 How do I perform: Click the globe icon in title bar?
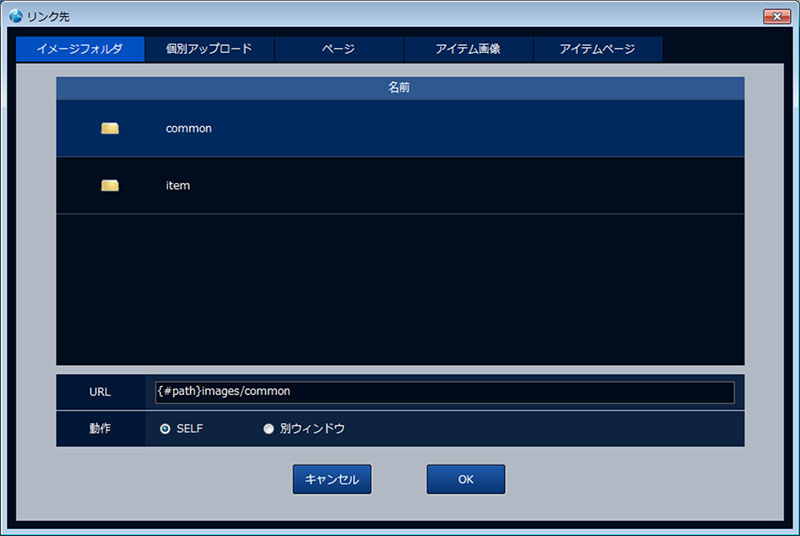16,16
